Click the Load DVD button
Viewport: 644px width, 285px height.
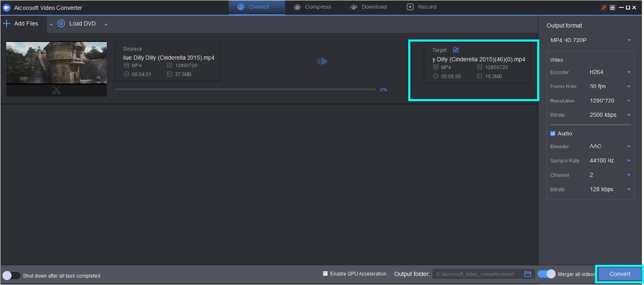pyautogui.click(x=77, y=24)
